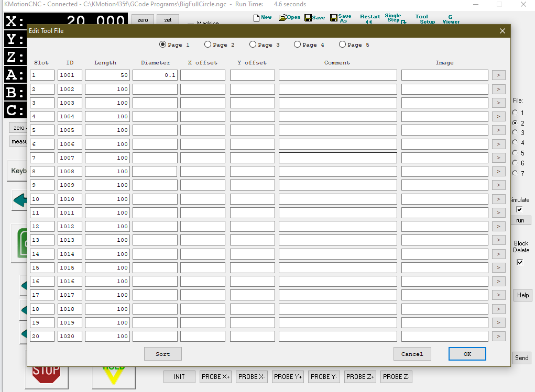Open image browser for slot 20
535x392 pixels.
coord(498,336)
